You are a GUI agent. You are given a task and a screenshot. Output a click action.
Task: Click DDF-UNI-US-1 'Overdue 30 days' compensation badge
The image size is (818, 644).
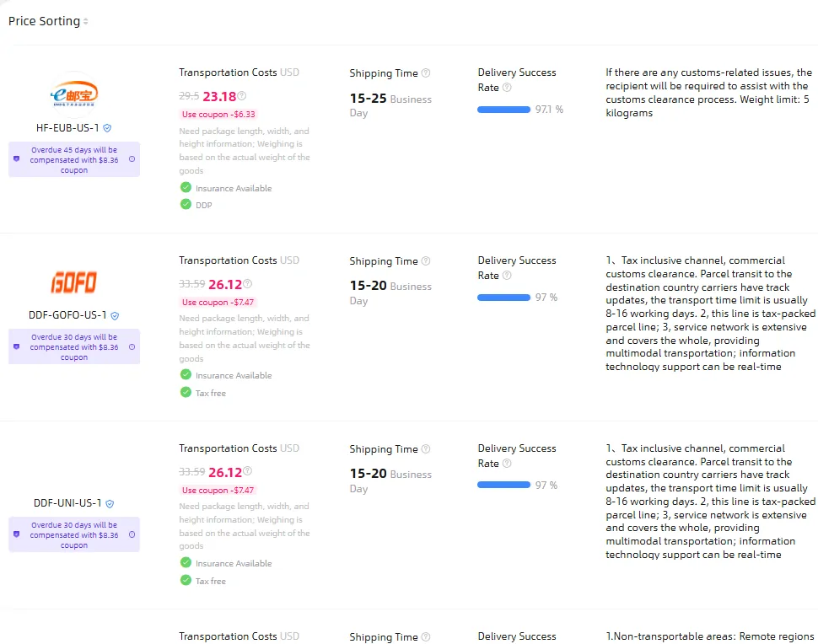click(74, 534)
